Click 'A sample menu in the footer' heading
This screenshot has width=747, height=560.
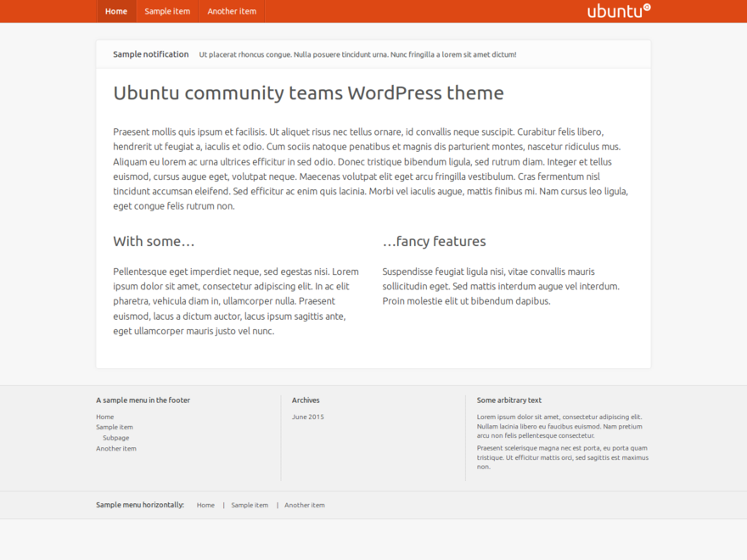point(143,400)
